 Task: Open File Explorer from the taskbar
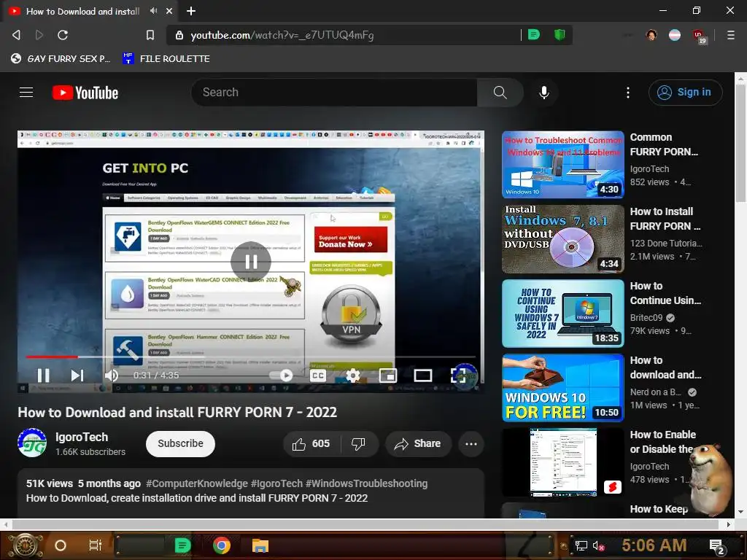(x=260, y=545)
